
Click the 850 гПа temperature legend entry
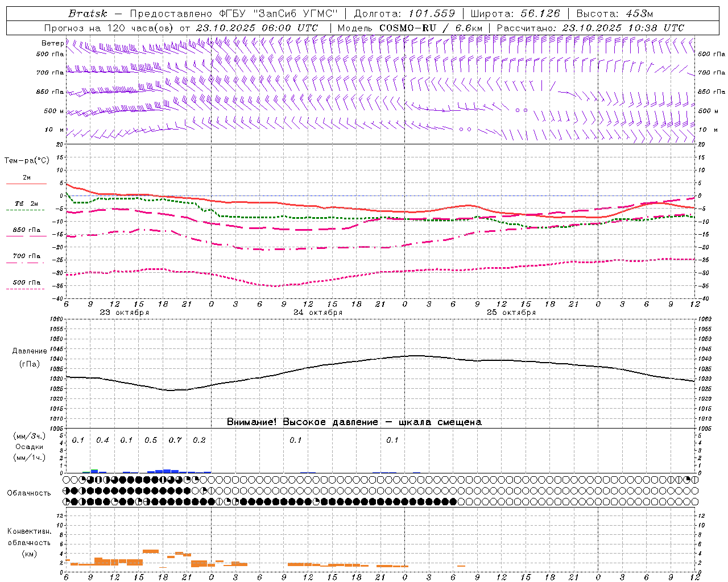click(x=26, y=230)
